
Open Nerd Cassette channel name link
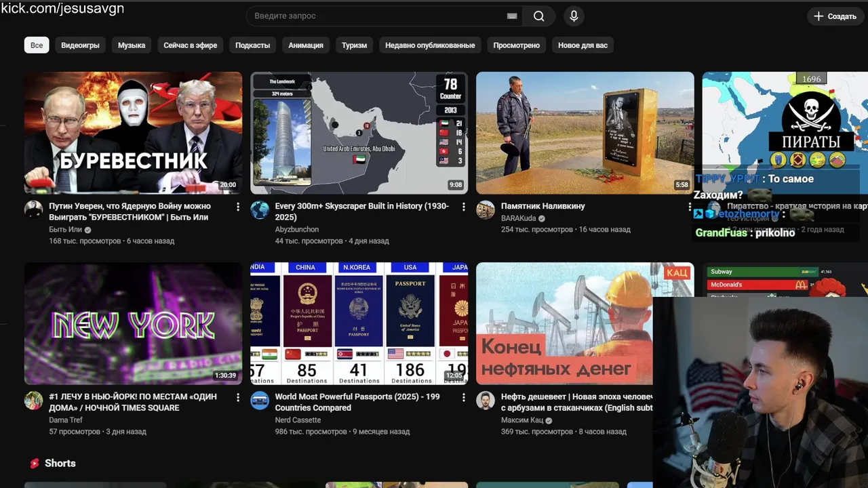click(x=298, y=420)
